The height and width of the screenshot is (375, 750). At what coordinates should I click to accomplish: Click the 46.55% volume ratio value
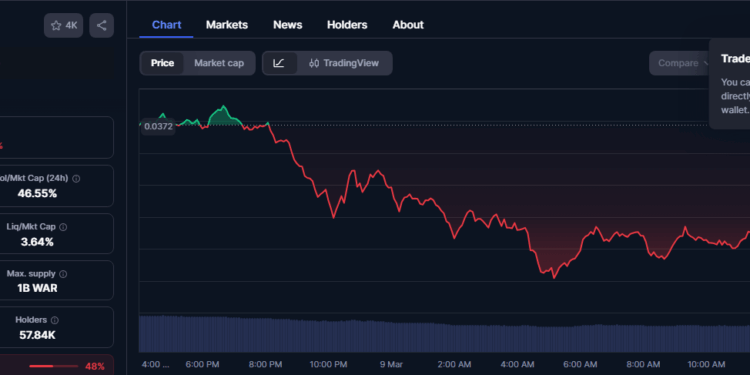coord(37,194)
